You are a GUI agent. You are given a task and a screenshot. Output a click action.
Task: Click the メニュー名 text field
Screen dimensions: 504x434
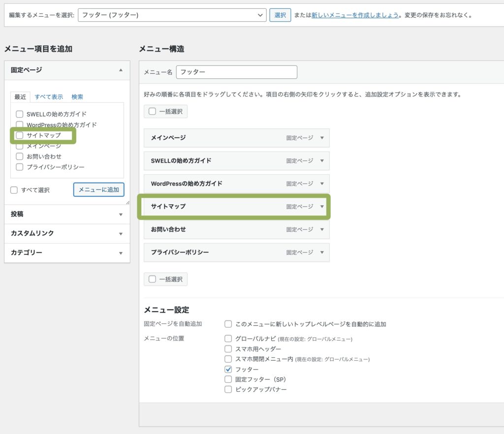point(236,72)
